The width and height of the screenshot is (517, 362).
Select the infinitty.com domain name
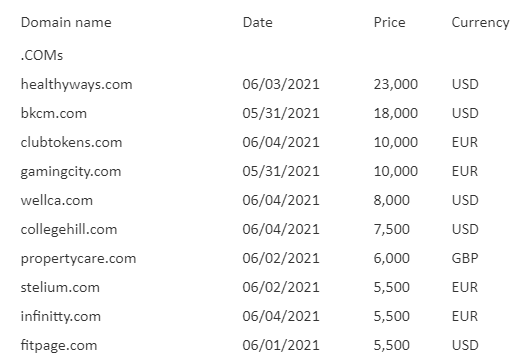pos(60,317)
